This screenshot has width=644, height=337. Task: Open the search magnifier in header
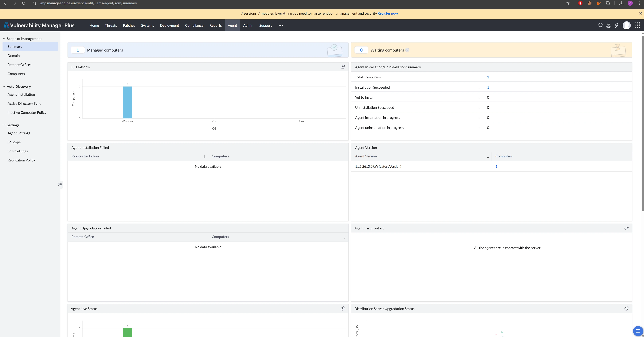pos(600,25)
